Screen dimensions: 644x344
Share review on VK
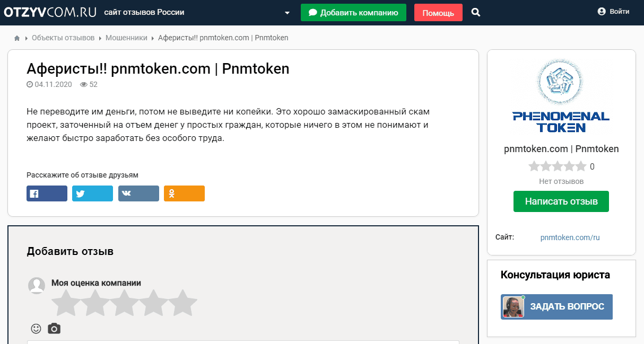point(138,193)
